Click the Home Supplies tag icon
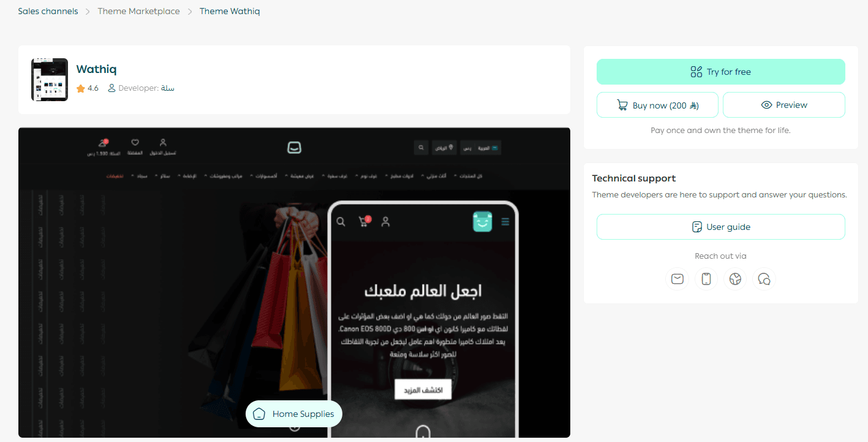The image size is (868, 442). click(x=259, y=414)
